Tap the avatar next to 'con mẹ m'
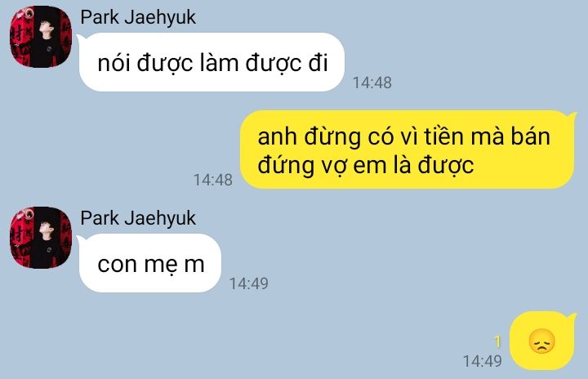The height and width of the screenshot is (379, 588). tap(41, 238)
